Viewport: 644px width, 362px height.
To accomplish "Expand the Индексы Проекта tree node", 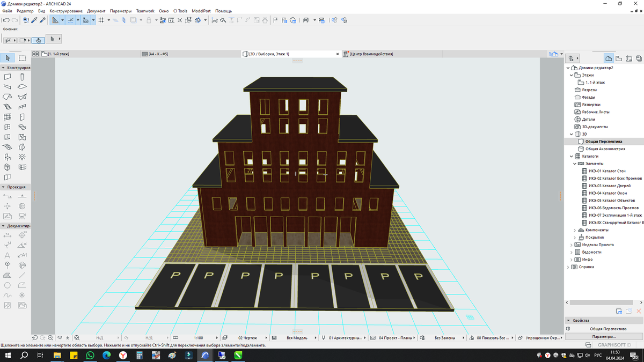I will pos(572,245).
